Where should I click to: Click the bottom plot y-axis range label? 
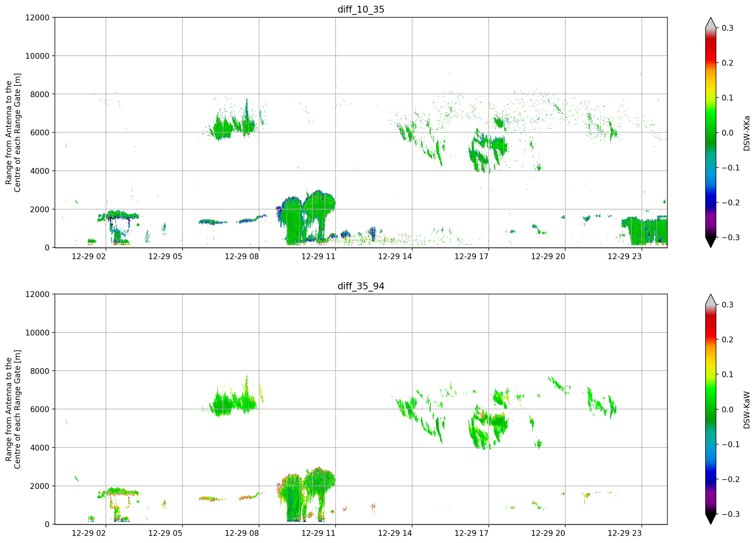[13, 409]
